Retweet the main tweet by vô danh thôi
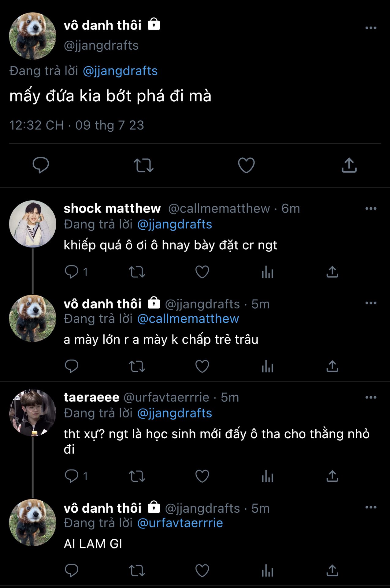The width and height of the screenshot is (390, 588). 143,165
